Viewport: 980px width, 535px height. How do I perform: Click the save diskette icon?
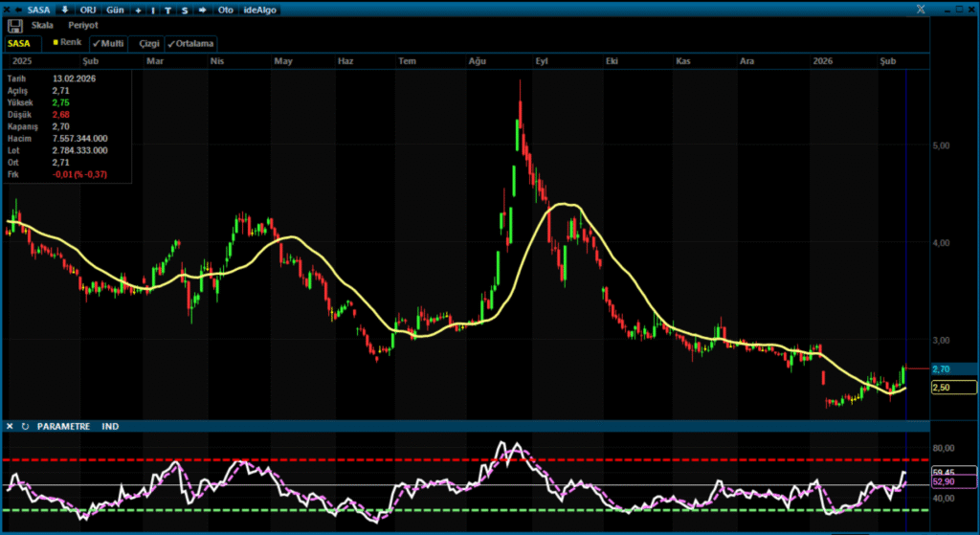click(x=13, y=25)
